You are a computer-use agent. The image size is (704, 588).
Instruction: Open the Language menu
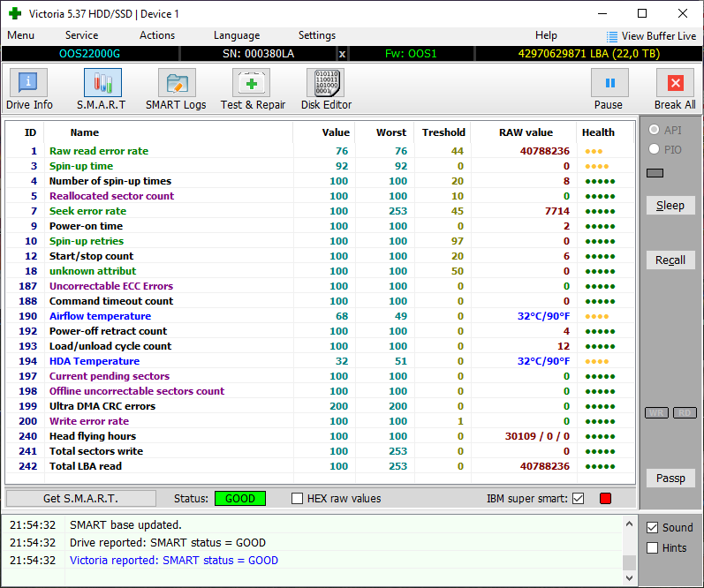(x=237, y=35)
